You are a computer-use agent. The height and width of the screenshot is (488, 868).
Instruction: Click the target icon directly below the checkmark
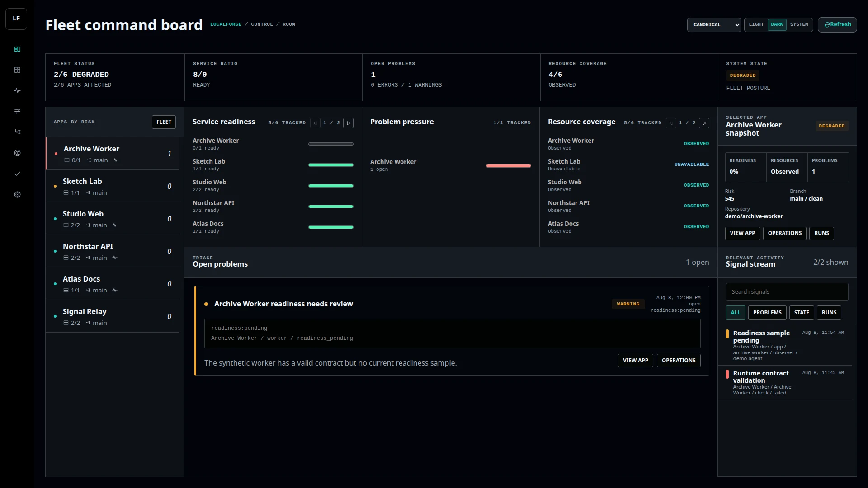17,194
